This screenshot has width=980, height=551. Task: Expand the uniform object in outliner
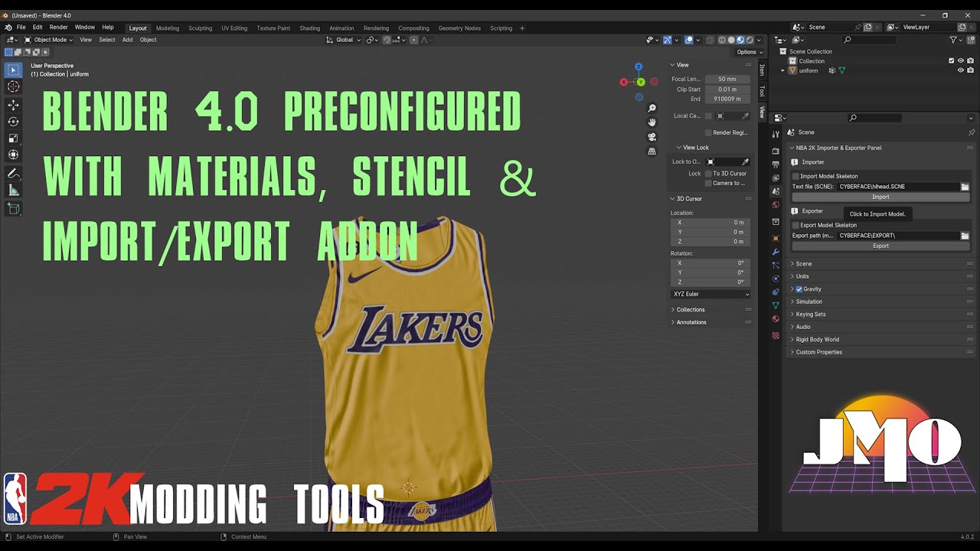783,70
